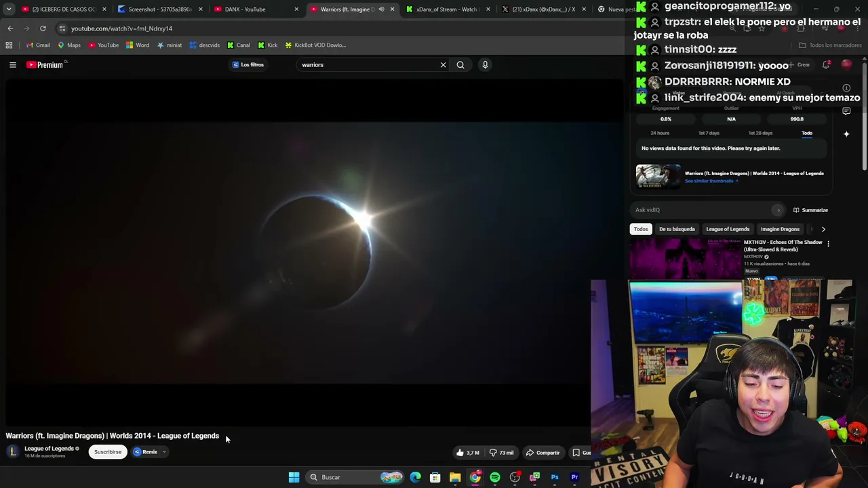Switch to the 'xDanx_of Stream' Kick tab
The height and width of the screenshot is (488, 868).
point(447,9)
